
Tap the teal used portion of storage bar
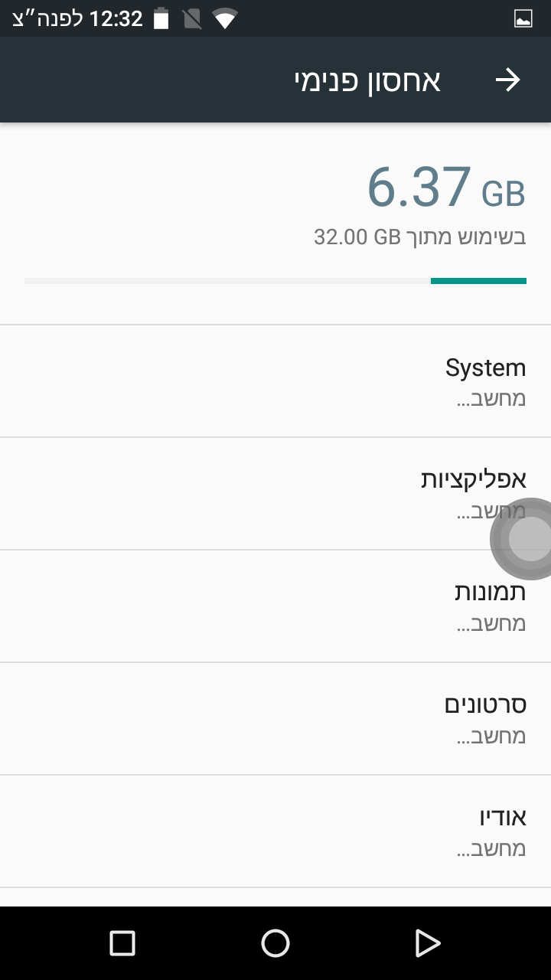[478, 281]
